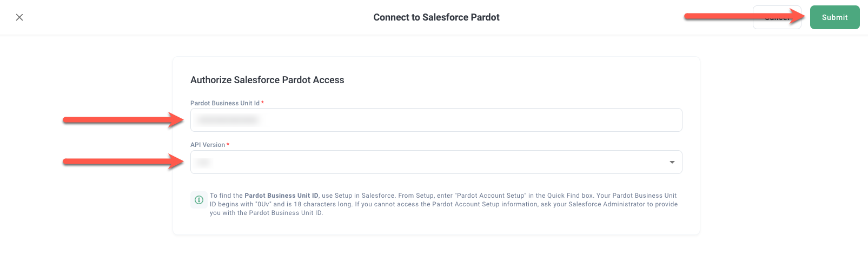Click the green Submit button
This screenshot has height=262, width=868.
834,17
